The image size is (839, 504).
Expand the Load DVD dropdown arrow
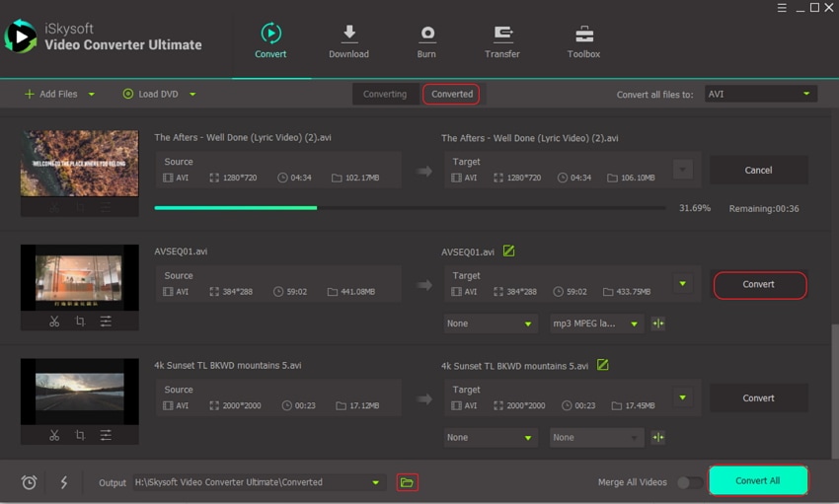coord(192,95)
